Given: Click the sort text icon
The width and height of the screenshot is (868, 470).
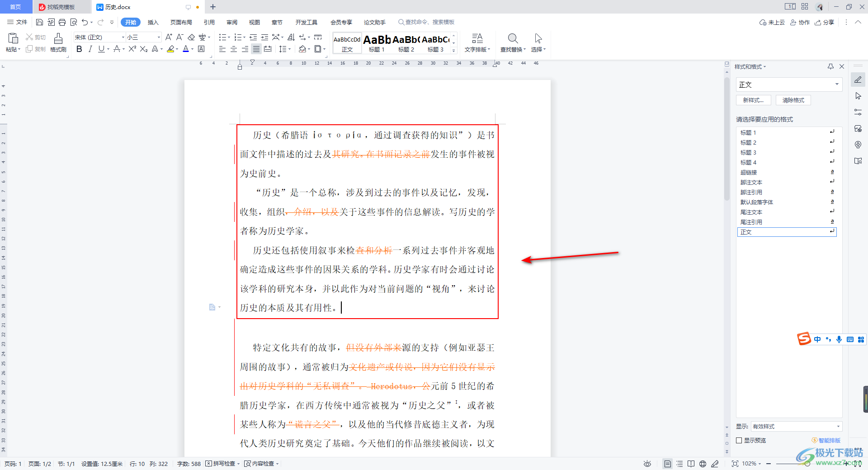Looking at the screenshot, I should 291,37.
